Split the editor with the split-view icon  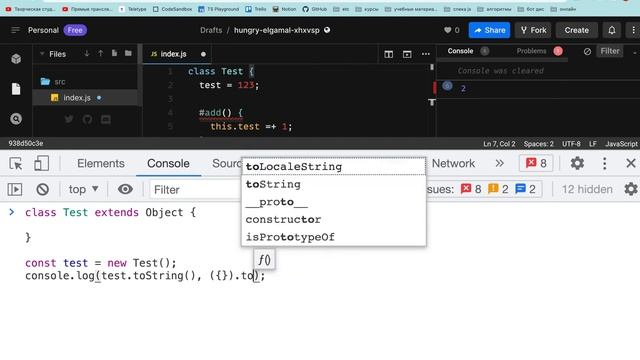pos(389,54)
